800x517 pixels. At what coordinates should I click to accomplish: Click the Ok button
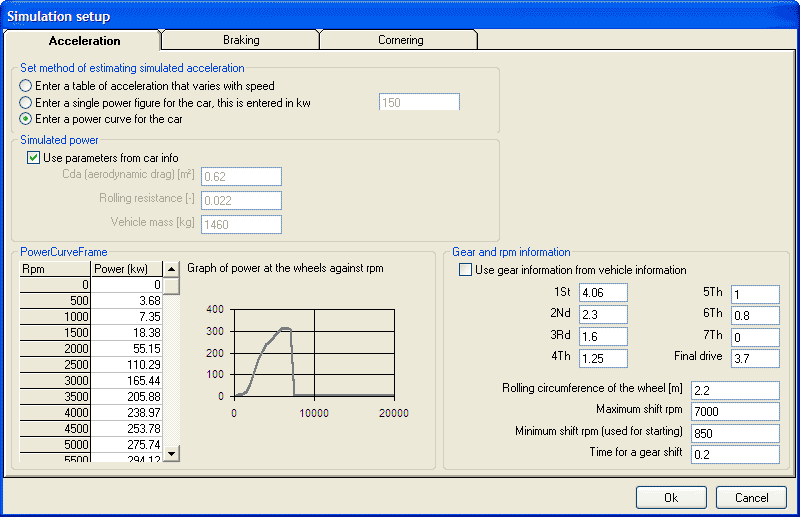(x=671, y=497)
